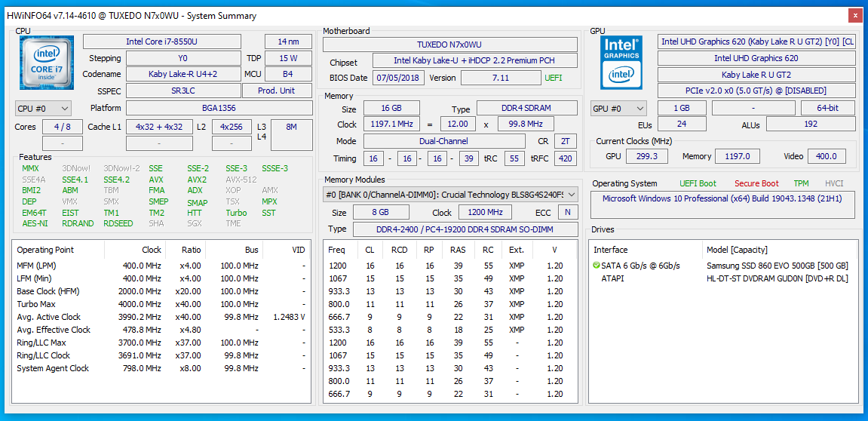The height and width of the screenshot is (421, 868).
Task: Select the HL-DT-ST DVDRAM drive entry
Action: click(x=777, y=278)
